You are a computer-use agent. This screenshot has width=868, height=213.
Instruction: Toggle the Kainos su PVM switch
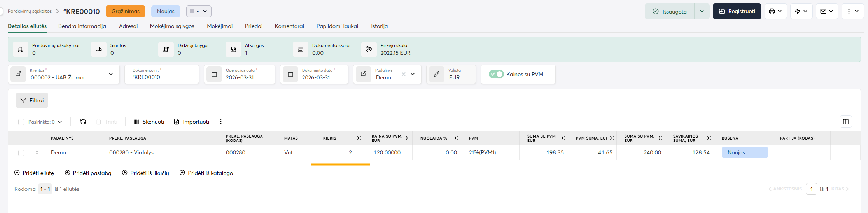click(496, 74)
